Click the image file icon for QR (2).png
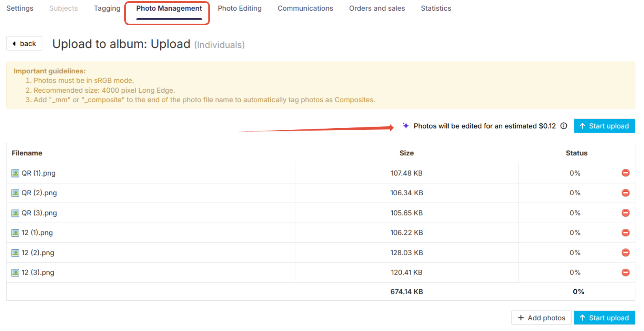This screenshot has width=644, height=331. pyautogui.click(x=15, y=193)
